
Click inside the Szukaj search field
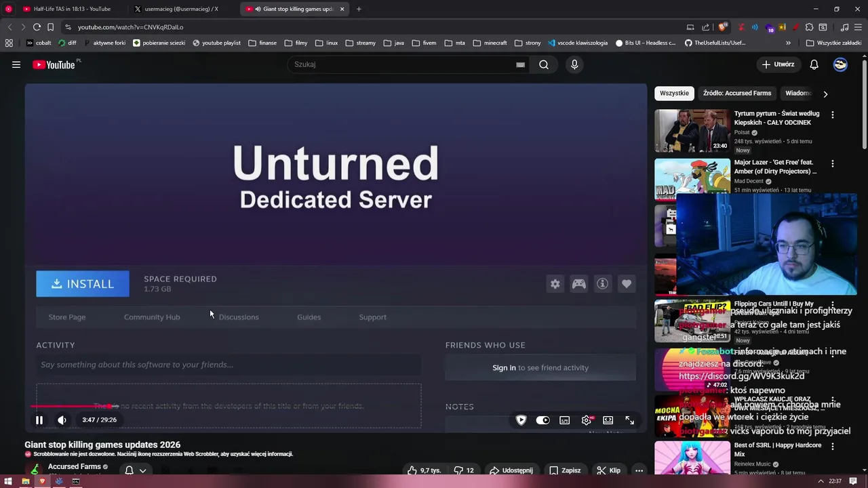403,64
